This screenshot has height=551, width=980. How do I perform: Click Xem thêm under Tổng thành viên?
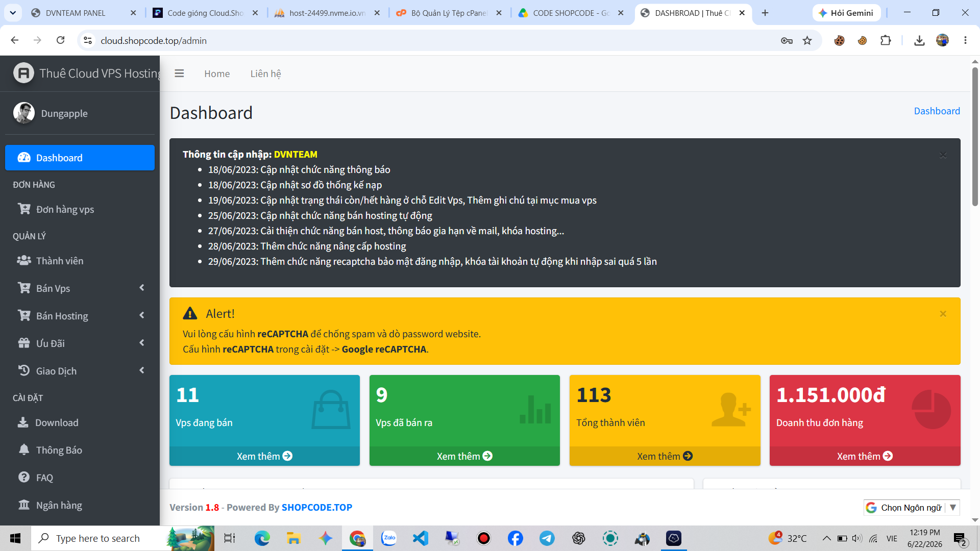[x=665, y=456]
